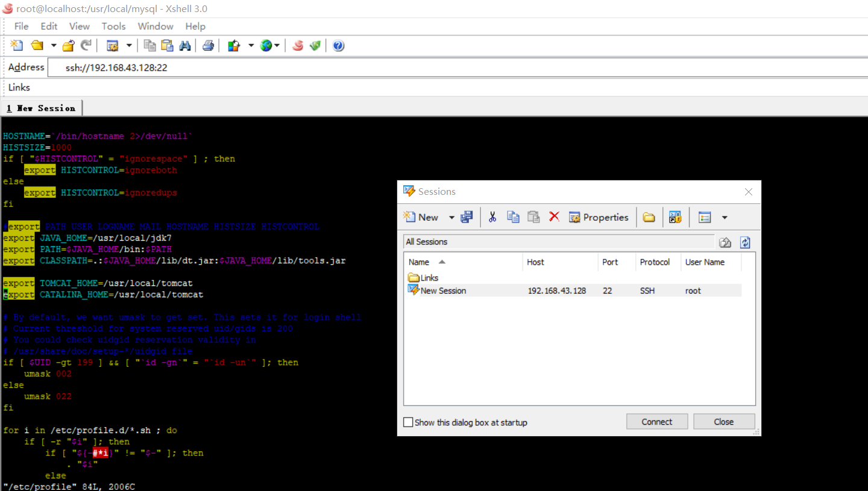Open the View menu

pyautogui.click(x=79, y=26)
